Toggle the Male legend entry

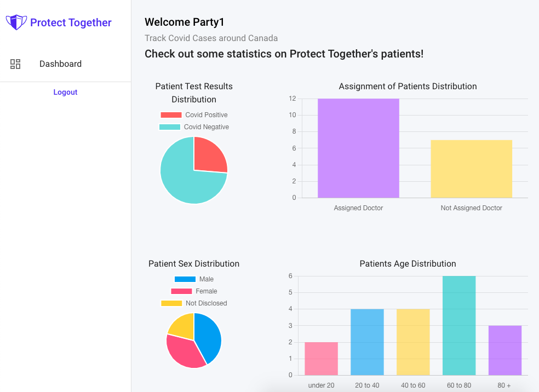[x=194, y=279]
